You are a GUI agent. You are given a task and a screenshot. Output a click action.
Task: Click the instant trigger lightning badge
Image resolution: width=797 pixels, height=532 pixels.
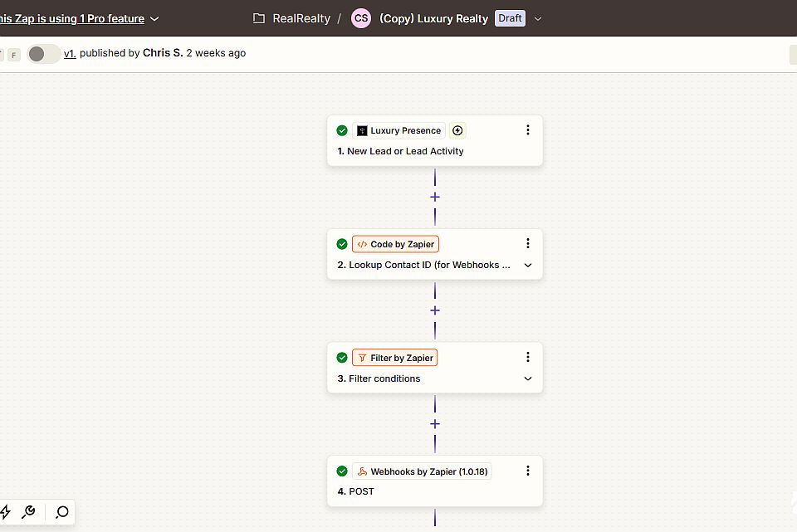pyautogui.click(x=457, y=130)
